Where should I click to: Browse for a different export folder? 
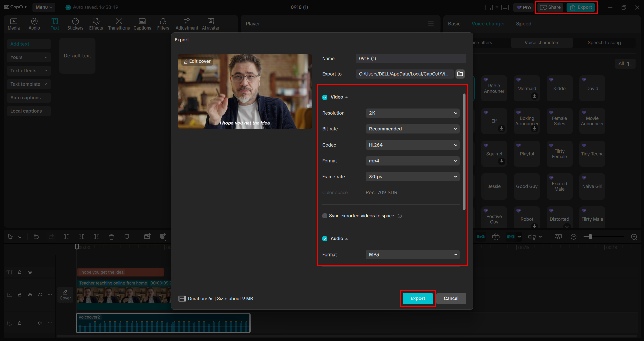(460, 74)
